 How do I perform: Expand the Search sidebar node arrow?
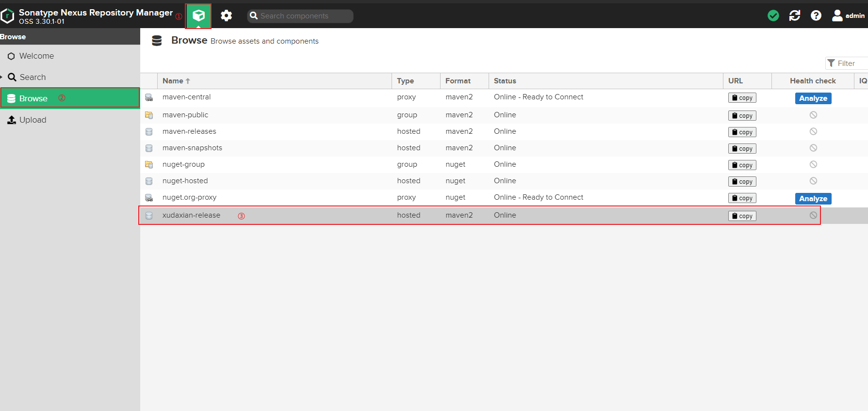pos(1,77)
